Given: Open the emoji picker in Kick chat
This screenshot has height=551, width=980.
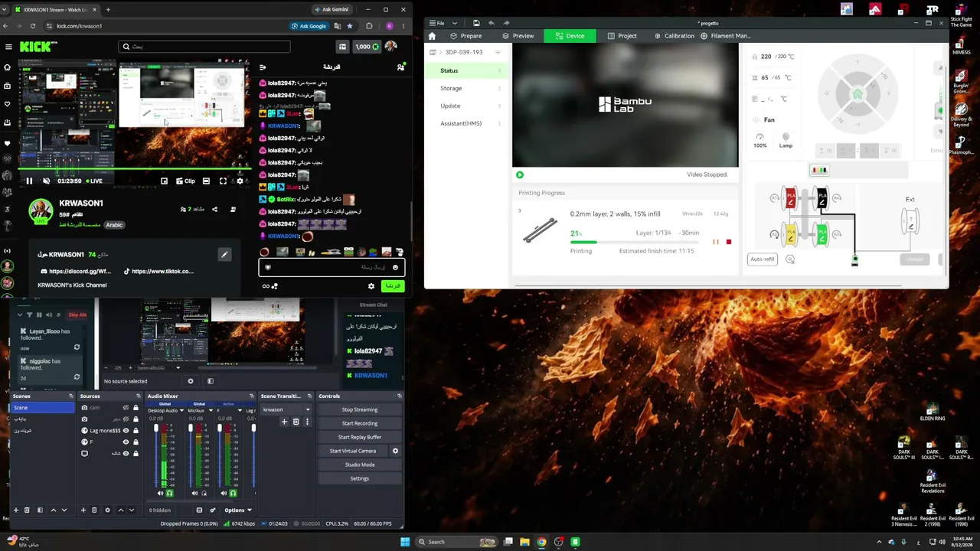Looking at the screenshot, I should tap(395, 267).
